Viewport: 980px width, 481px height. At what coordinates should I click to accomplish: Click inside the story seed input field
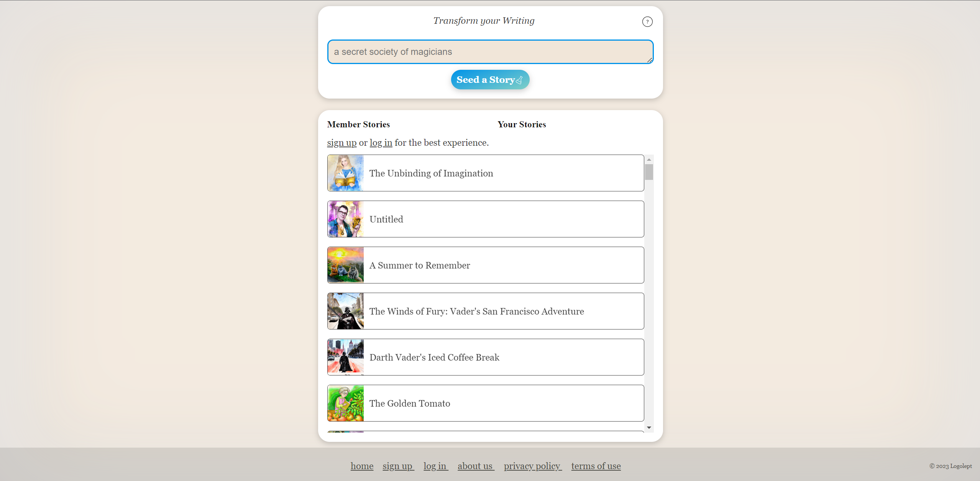pyautogui.click(x=489, y=51)
